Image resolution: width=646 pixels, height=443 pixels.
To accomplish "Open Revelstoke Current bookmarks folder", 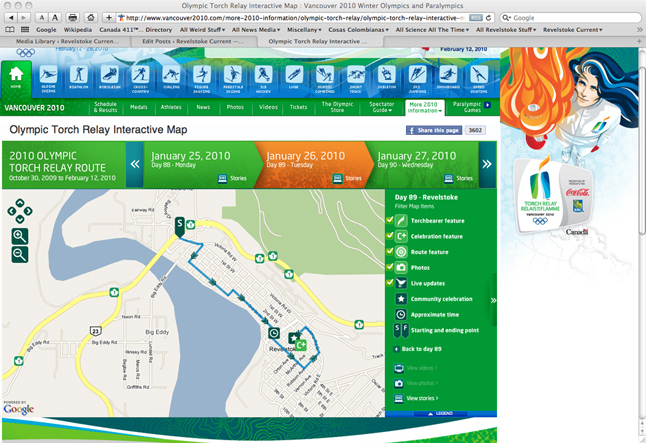I will (x=573, y=30).
